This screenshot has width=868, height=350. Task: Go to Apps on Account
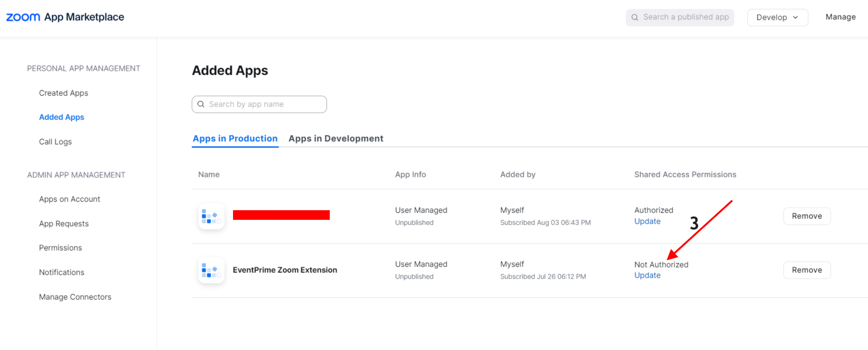click(x=69, y=199)
